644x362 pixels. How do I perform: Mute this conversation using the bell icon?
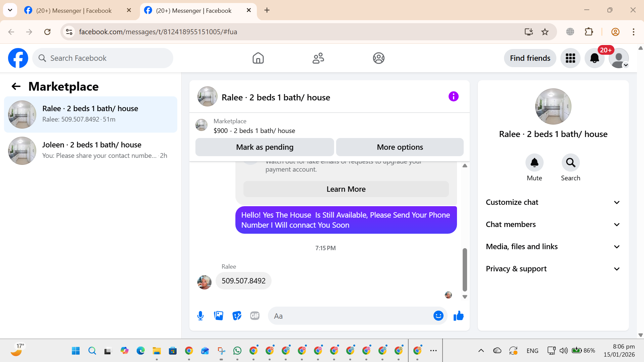(x=534, y=163)
